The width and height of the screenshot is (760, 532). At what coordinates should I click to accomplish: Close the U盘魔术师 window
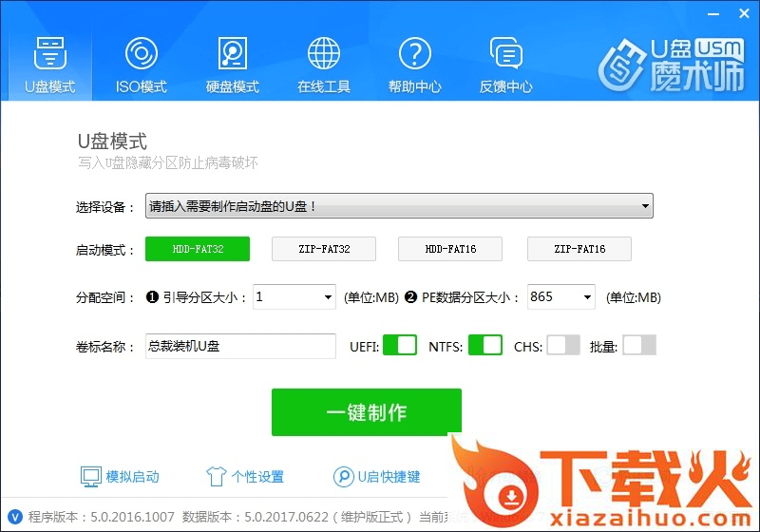[744, 13]
